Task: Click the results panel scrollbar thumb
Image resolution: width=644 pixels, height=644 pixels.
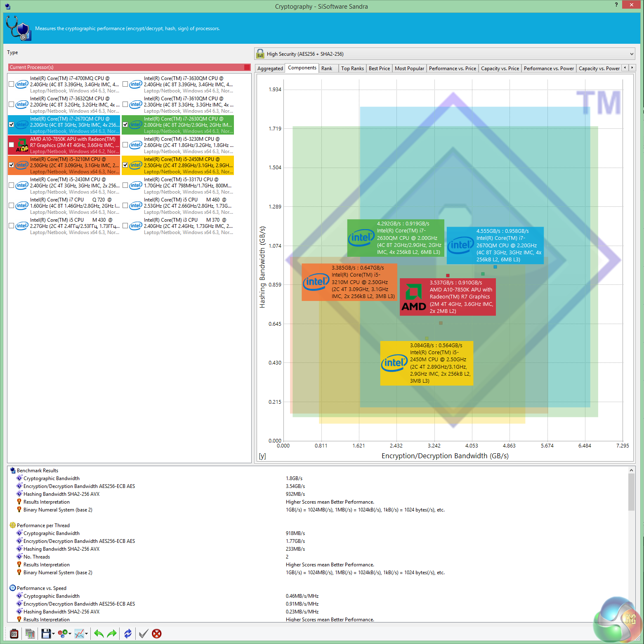Action: click(631, 492)
